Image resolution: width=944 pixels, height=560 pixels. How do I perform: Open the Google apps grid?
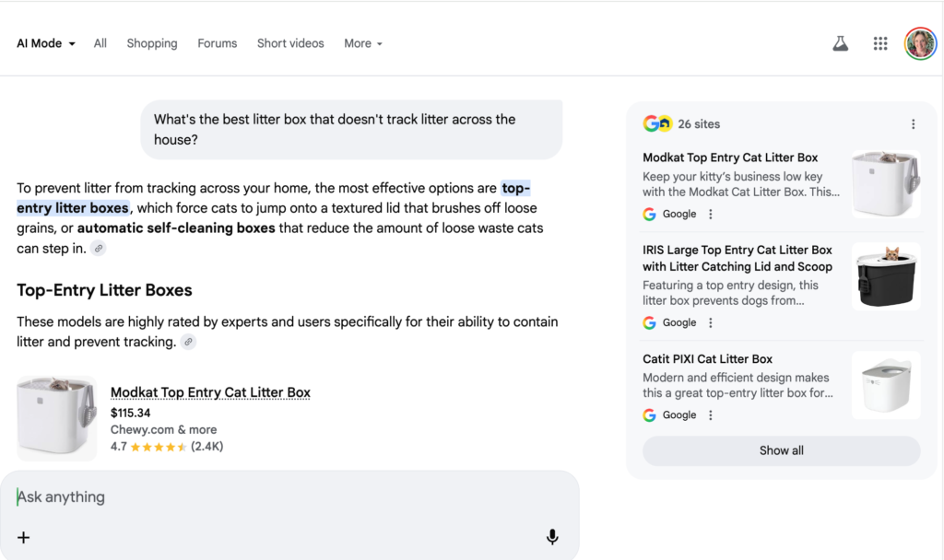(880, 43)
